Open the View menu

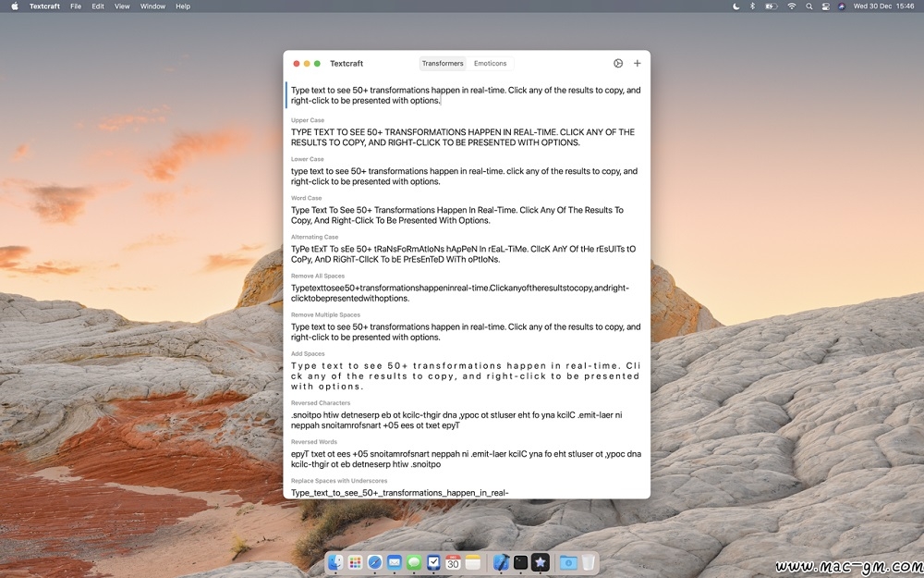(122, 6)
